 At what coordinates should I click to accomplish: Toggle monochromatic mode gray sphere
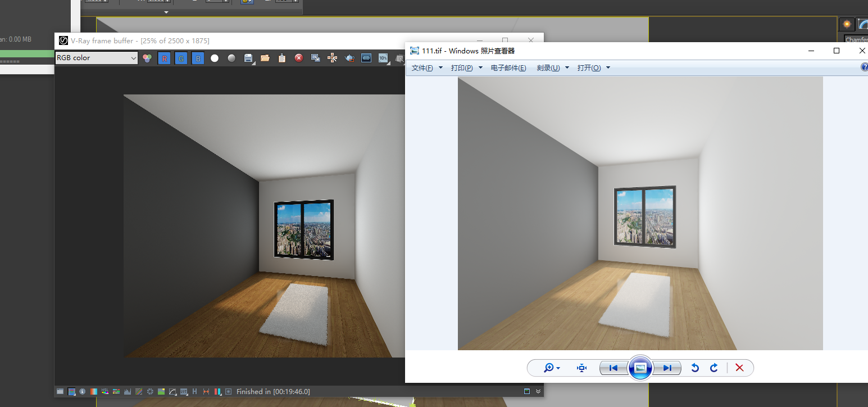(231, 58)
